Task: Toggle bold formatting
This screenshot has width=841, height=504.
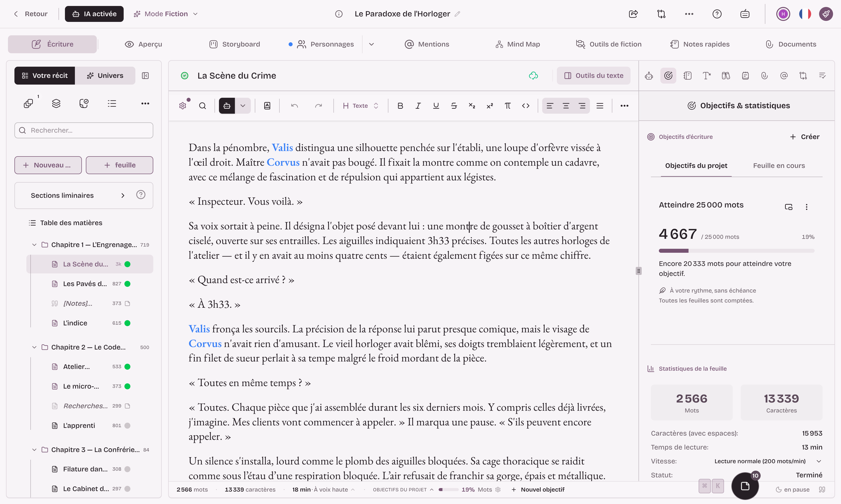Action: tap(400, 106)
